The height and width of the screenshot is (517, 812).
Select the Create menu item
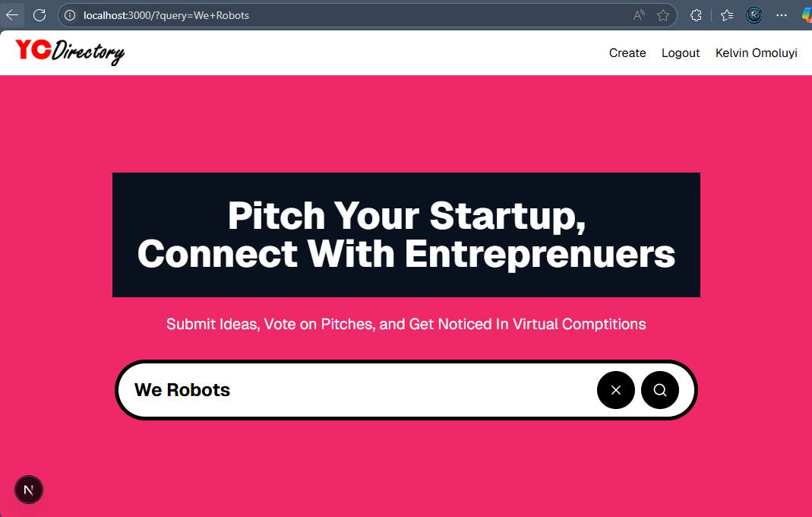coord(627,52)
